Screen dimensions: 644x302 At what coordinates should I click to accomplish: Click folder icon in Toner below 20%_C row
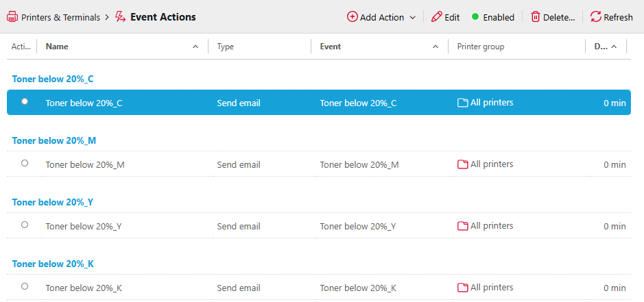[463, 103]
